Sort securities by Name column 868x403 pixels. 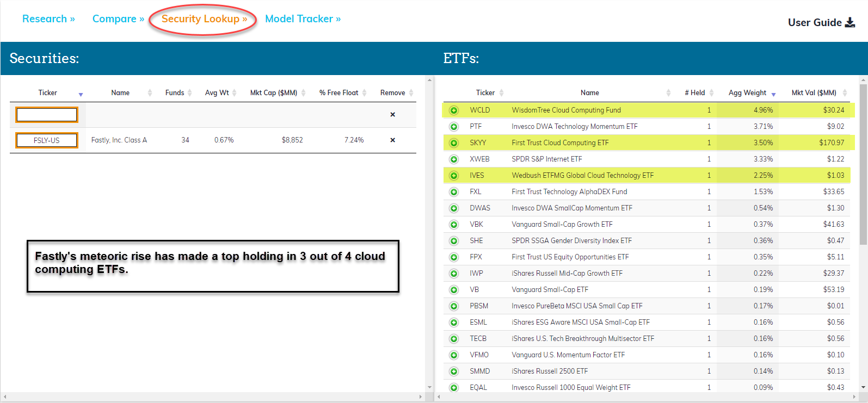coord(120,93)
